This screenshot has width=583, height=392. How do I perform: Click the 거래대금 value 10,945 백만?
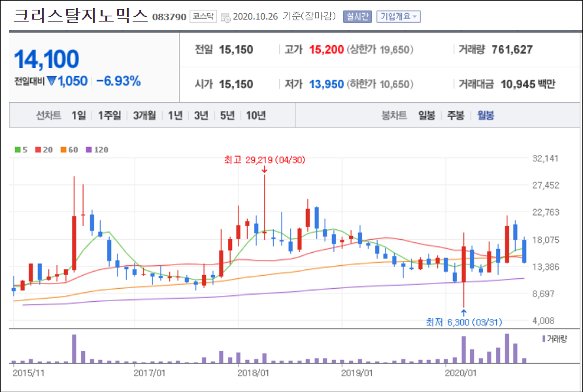(528, 84)
